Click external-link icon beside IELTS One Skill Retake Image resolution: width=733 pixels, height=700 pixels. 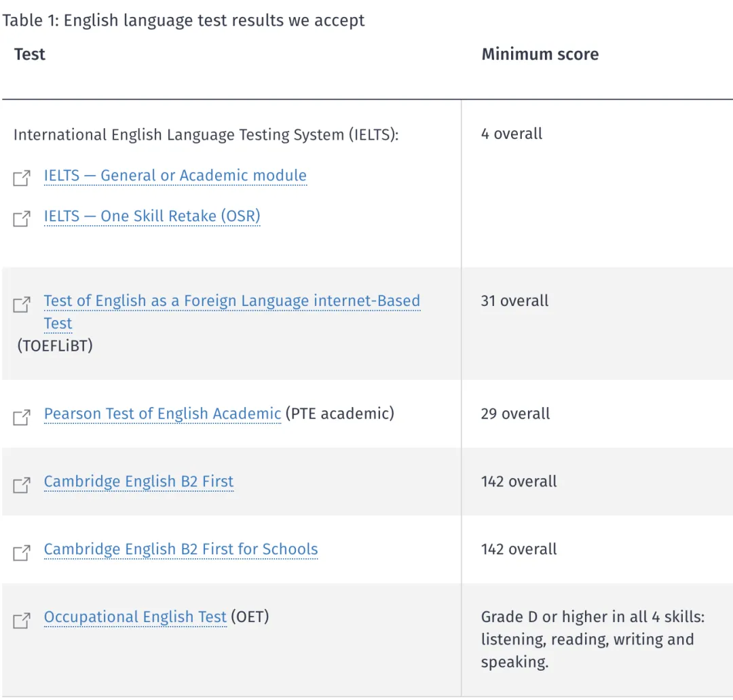[x=22, y=218]
